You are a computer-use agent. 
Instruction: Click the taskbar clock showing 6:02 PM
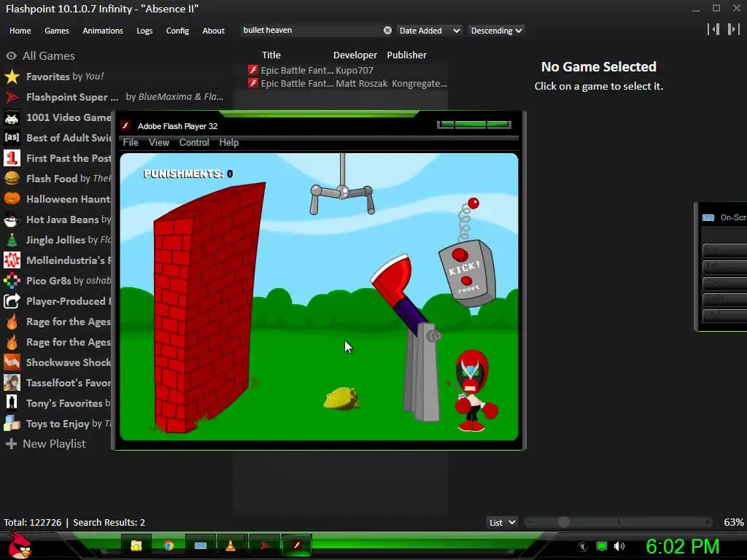click(682, 547)
